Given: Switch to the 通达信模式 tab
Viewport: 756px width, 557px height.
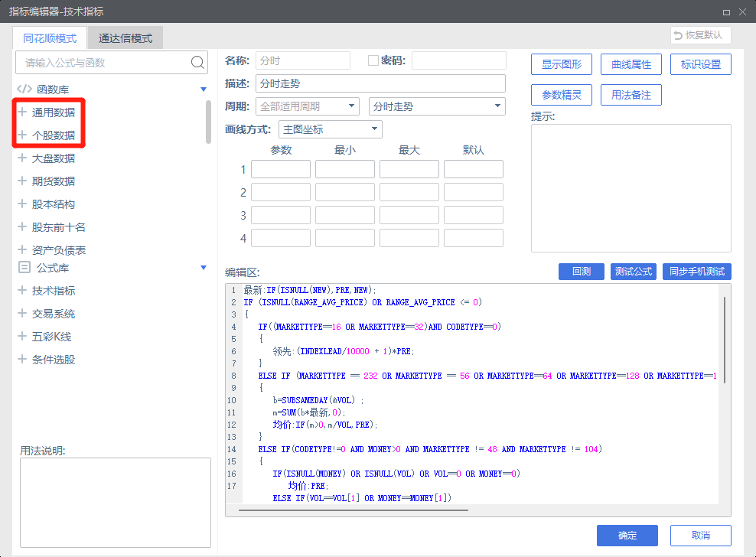Looking at the screenshot, I should pos(125,37).
